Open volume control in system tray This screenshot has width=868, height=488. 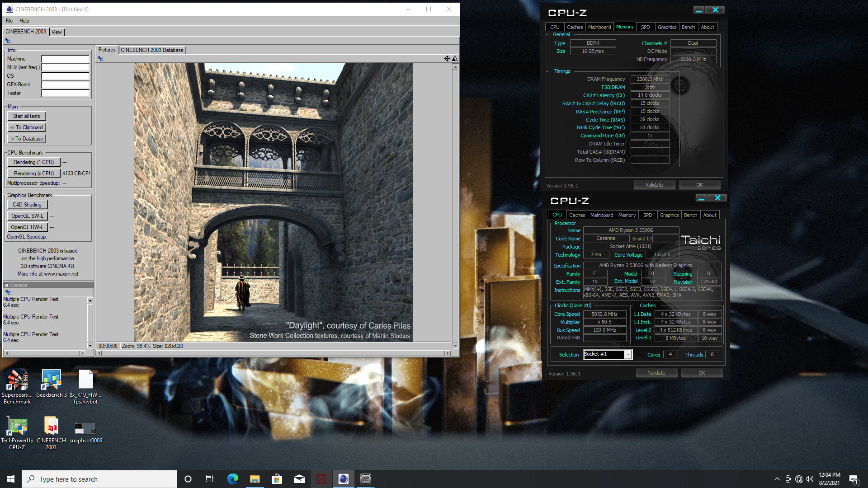[x=810, y=479]
